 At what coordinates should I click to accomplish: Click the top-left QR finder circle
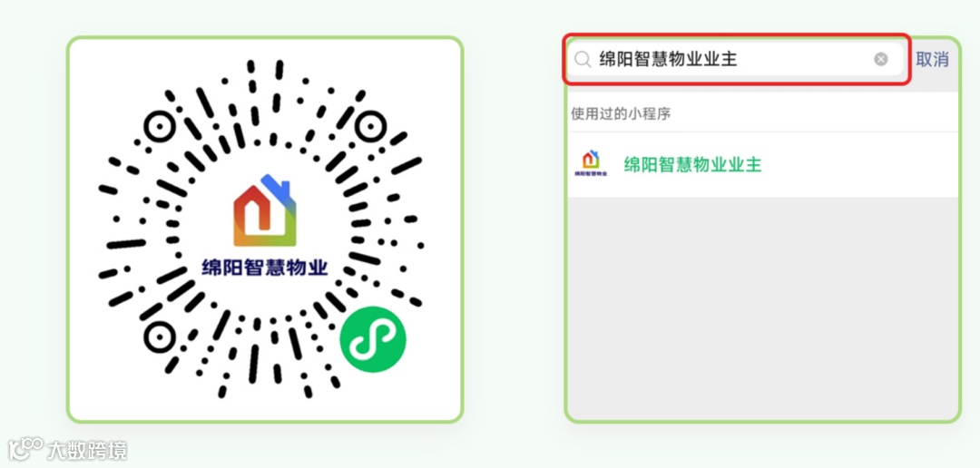click(x=159, y=128)
